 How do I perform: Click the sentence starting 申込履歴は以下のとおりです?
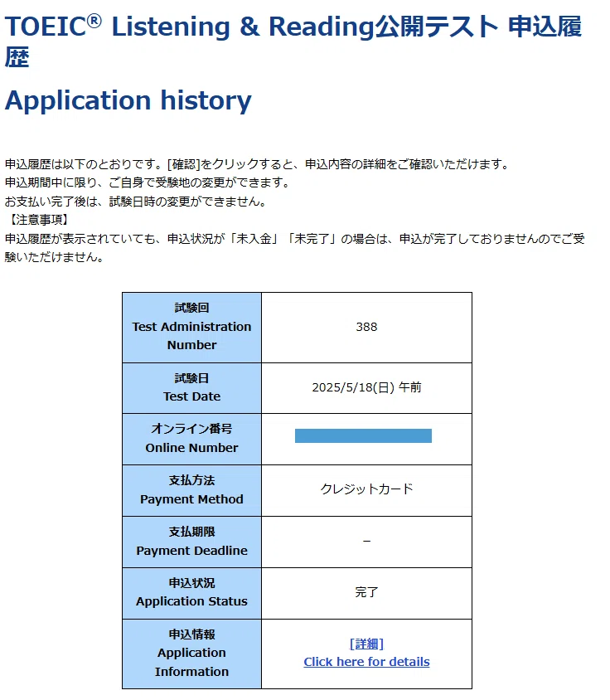pyautogui.click(x=257, y=164)
